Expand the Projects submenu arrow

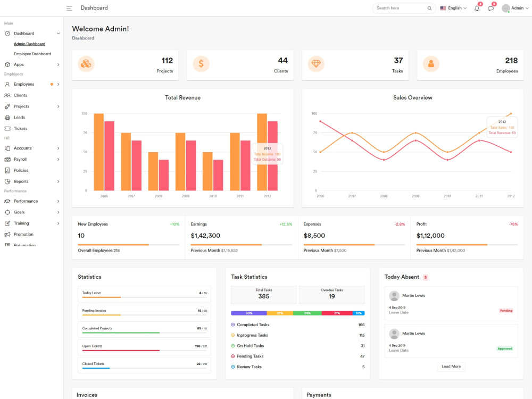pyautogui.click(x=59, y=106)
